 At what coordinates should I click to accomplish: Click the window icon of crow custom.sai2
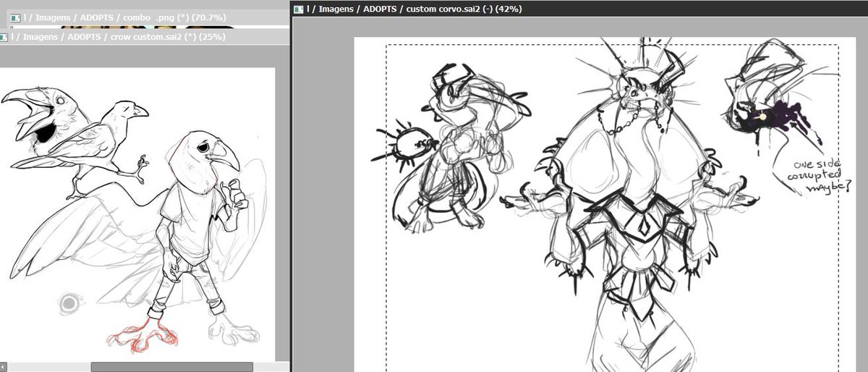(x=4, y=36)
